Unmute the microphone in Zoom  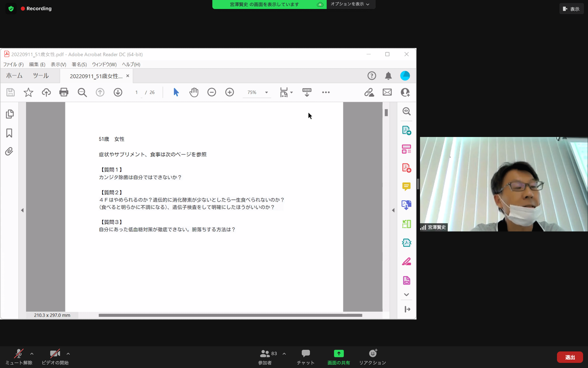19,357
